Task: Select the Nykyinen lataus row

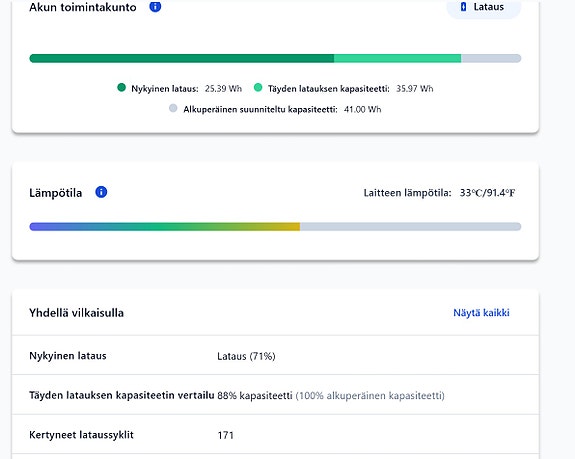Action: point(275,355)
